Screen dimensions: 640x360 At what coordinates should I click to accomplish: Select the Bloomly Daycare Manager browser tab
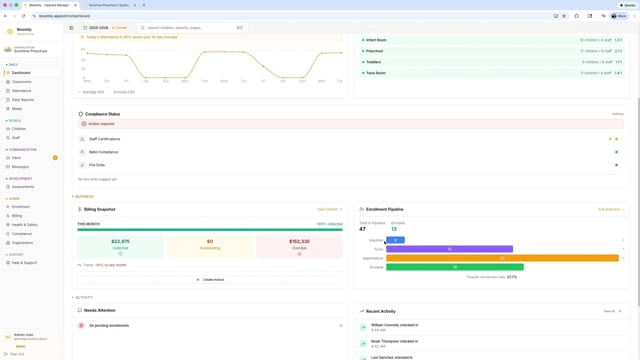click(x=49, y=5)
